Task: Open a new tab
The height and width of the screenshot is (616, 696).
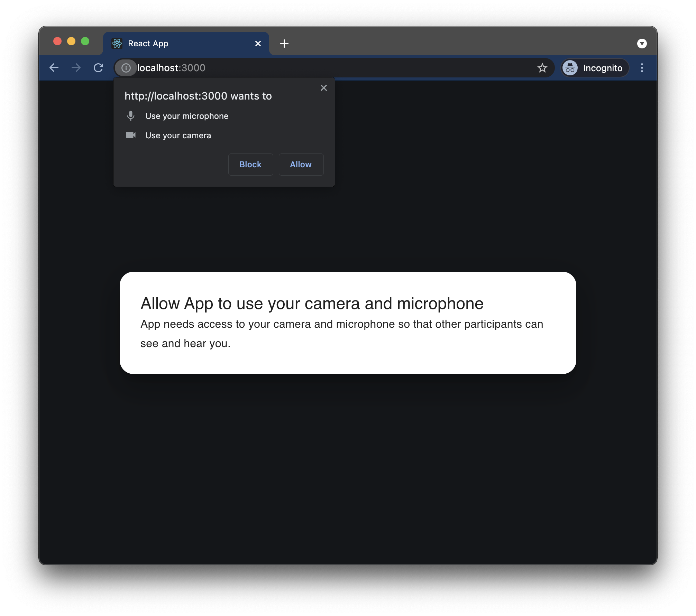Action: [284, 44]
